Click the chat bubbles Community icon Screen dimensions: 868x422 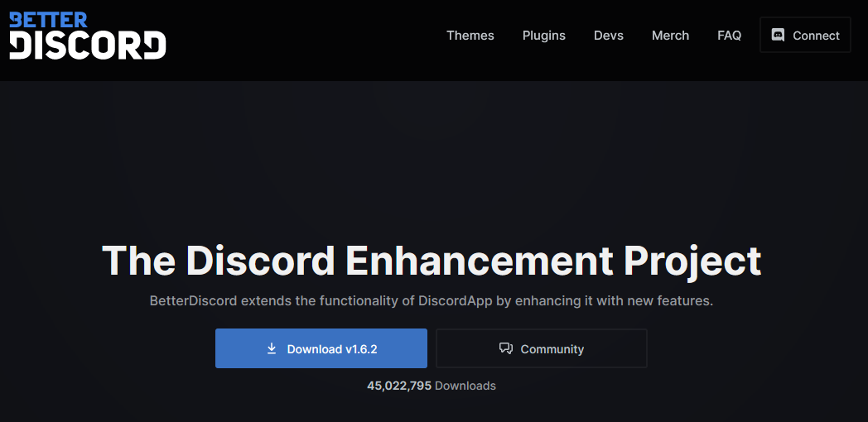click(x=505, y=348)
